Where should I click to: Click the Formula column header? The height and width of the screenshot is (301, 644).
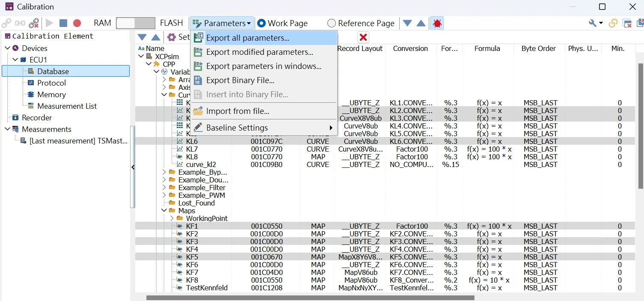click(487, 48)
